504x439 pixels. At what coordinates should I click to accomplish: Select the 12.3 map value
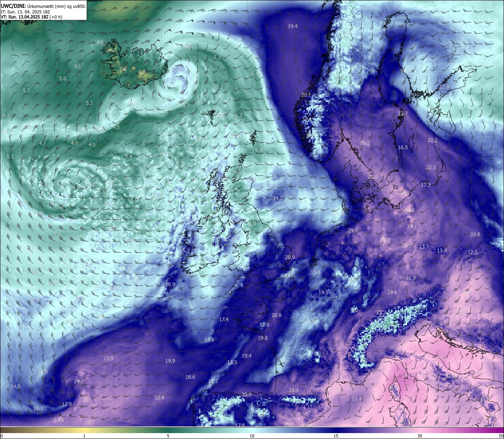click(232, 363)
